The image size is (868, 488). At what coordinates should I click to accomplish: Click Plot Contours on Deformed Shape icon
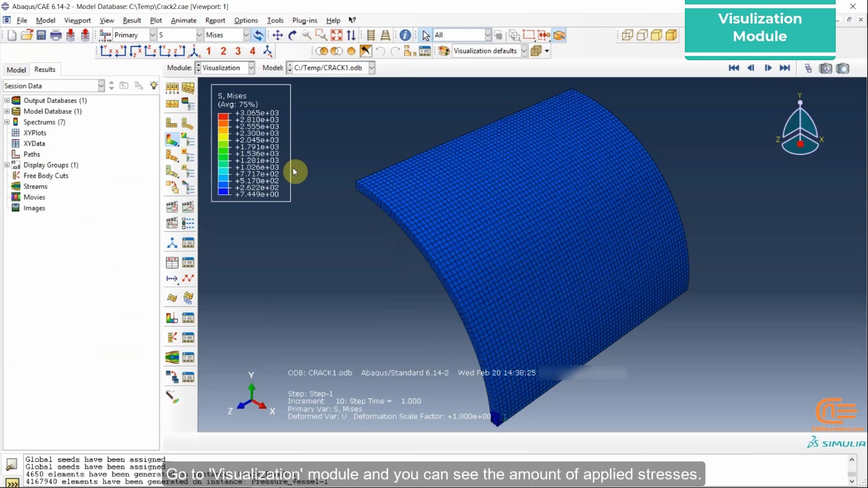(172, 139)
